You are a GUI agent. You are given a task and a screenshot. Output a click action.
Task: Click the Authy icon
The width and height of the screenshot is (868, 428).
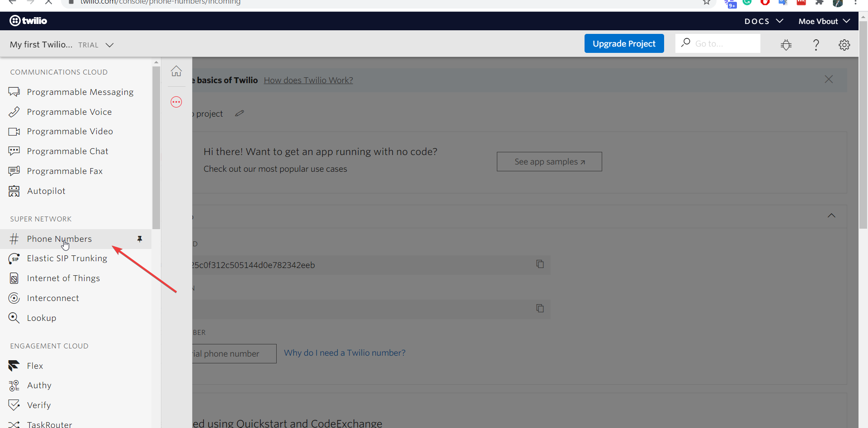[x=14, y=386]
